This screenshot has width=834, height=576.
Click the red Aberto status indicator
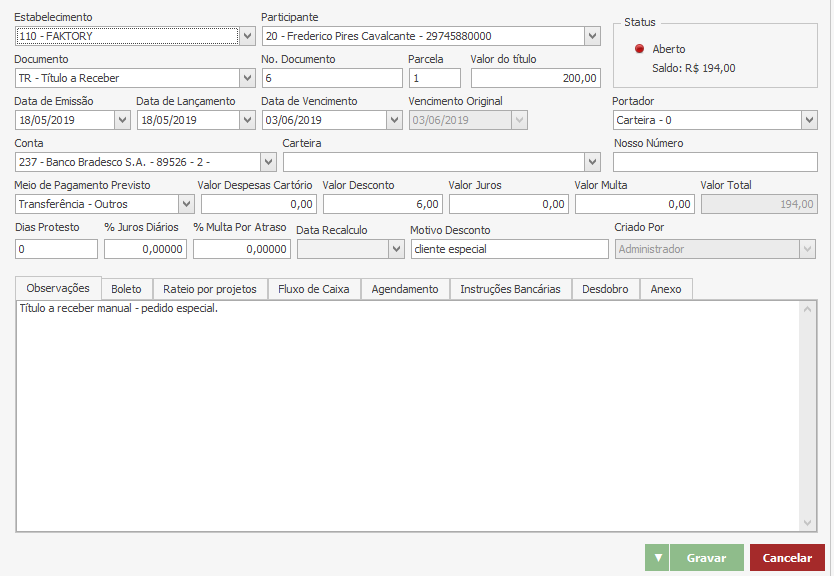click(x=640, y=49)
